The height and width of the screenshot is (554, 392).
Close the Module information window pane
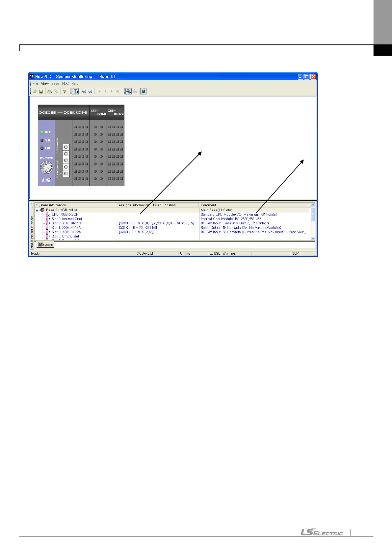coord(32,204)
